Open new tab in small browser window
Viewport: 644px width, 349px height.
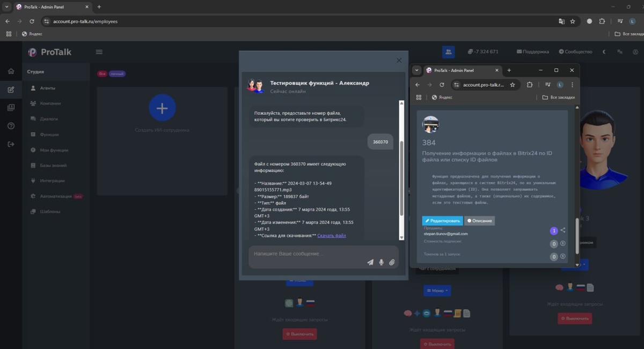(509, 70)
